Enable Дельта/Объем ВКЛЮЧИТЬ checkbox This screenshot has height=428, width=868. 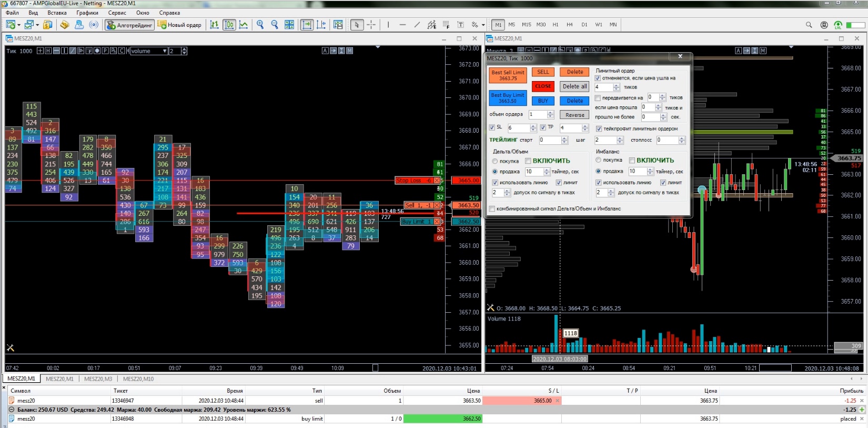[x=528, y=161]
